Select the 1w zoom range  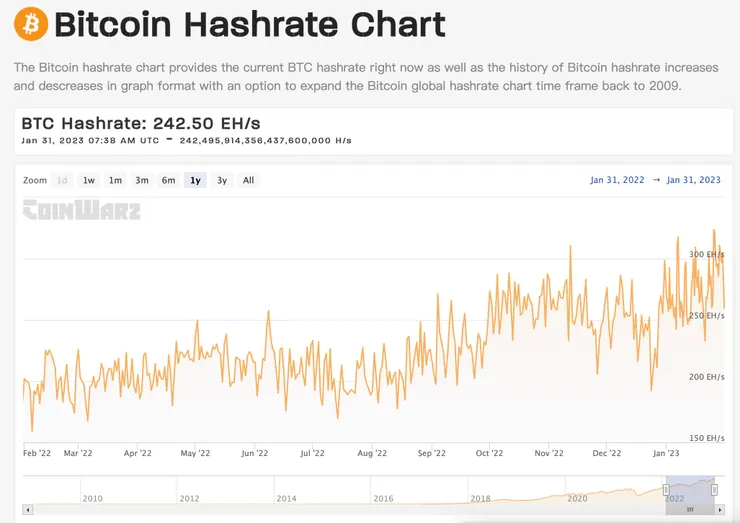[x=89, y=181]
